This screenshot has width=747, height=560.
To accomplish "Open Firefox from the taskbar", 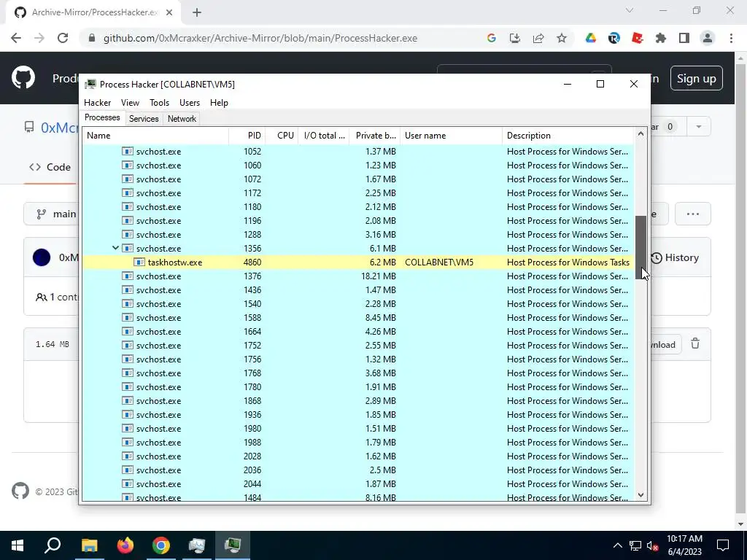I will click(125, 545).
